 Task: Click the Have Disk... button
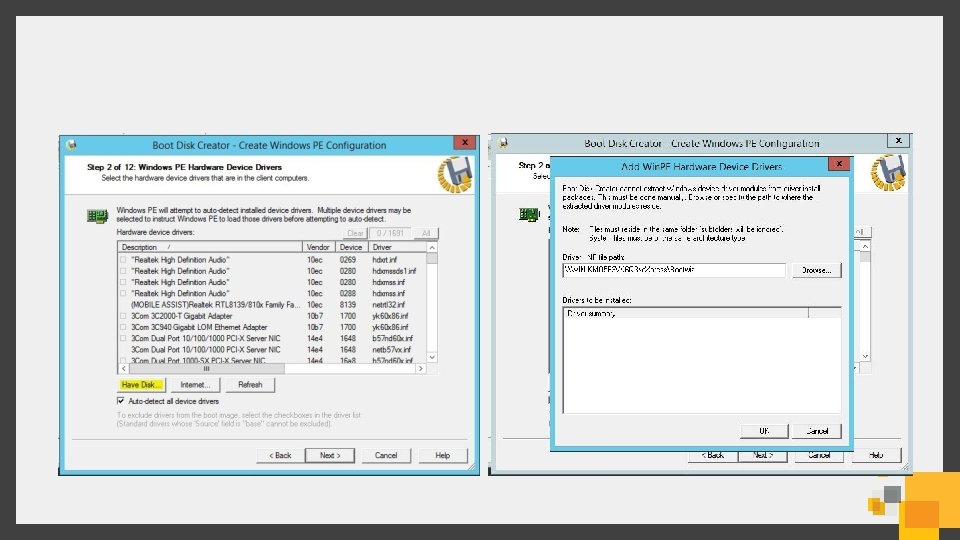coord(141,384)
